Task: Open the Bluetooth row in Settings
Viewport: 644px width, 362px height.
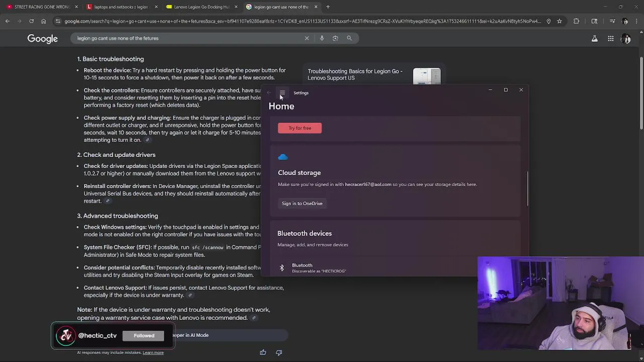Action: click(x=395, y=268)
